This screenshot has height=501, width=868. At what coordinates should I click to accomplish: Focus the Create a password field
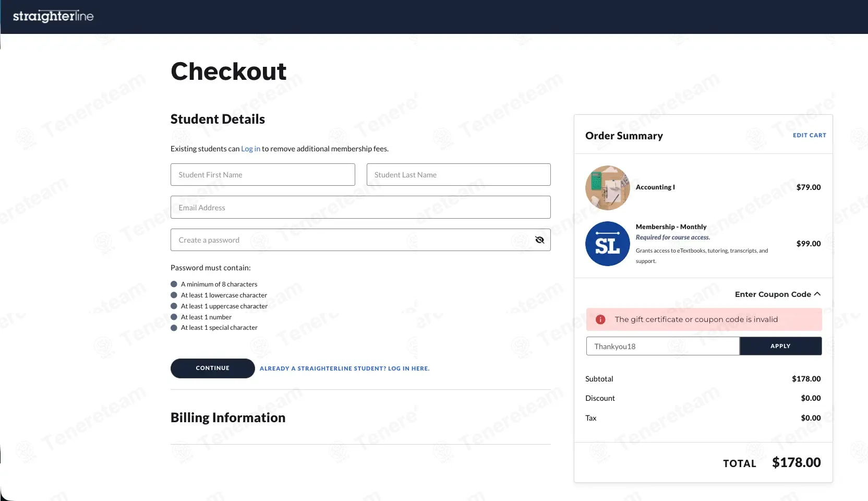click(x=360, y=240)
